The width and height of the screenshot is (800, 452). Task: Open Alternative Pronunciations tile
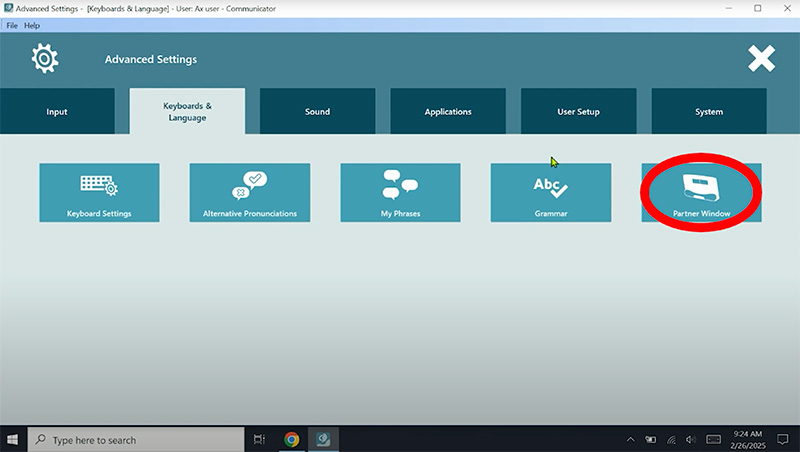click(x=249, y=192)
